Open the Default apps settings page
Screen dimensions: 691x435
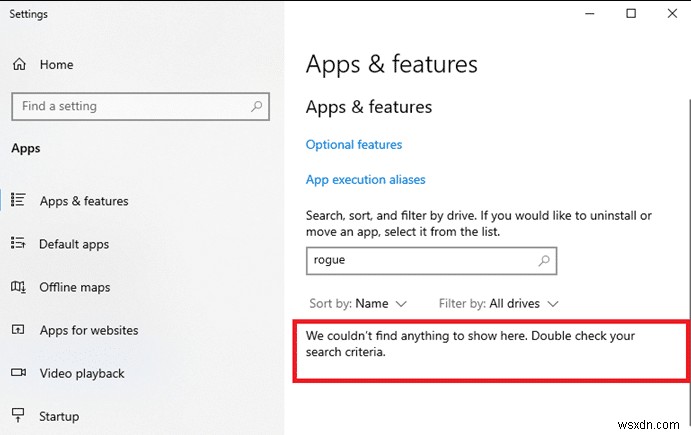click(74, 244)
